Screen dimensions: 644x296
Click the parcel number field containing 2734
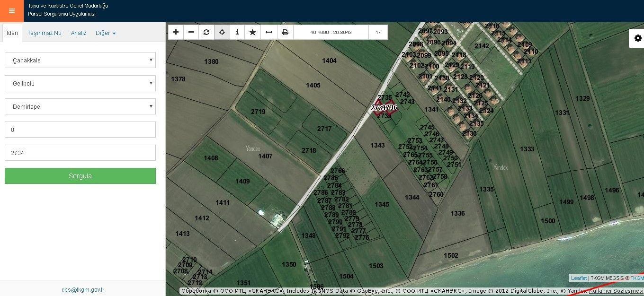(x=80, y=153)
